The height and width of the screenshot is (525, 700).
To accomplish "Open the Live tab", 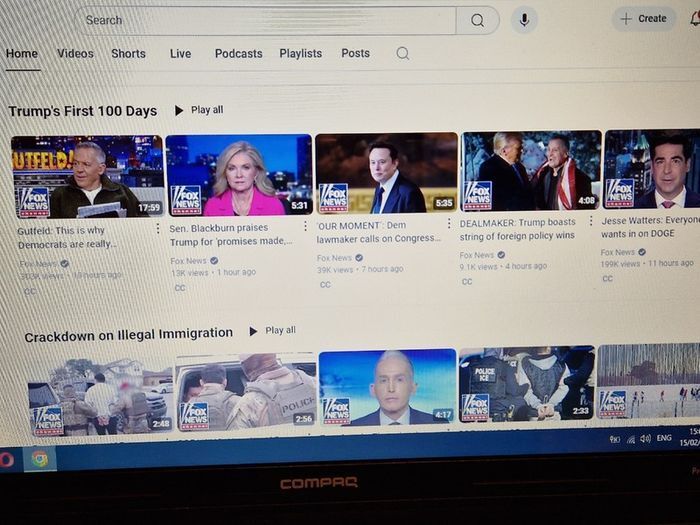I will pyautogui.click(x=180, y=54).
